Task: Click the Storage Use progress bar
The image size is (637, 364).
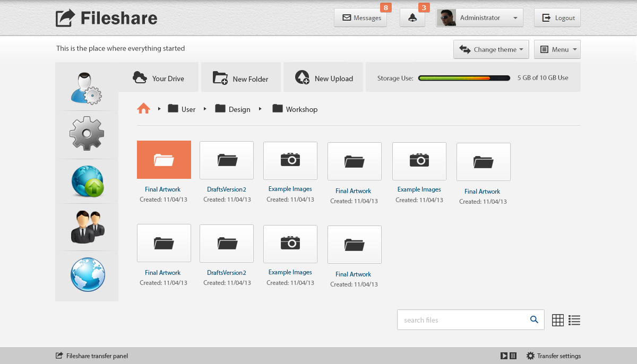Action: [x=464, y=78]
